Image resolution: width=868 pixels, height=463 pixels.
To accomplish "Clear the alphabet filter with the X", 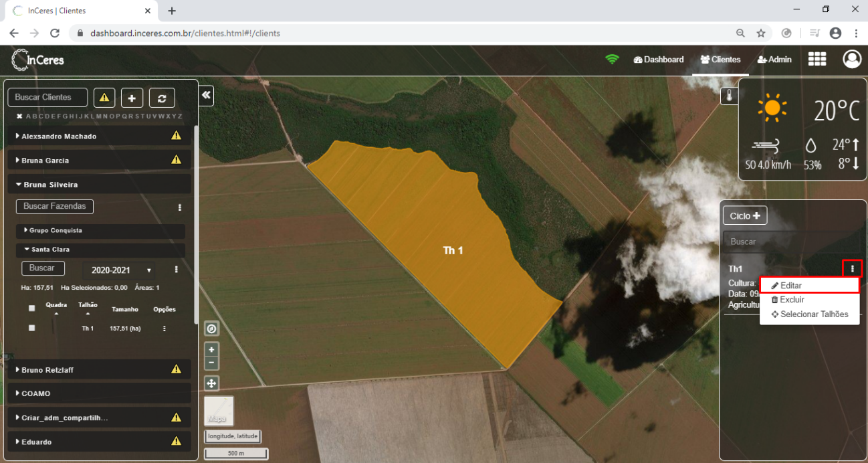I will 19,116.
